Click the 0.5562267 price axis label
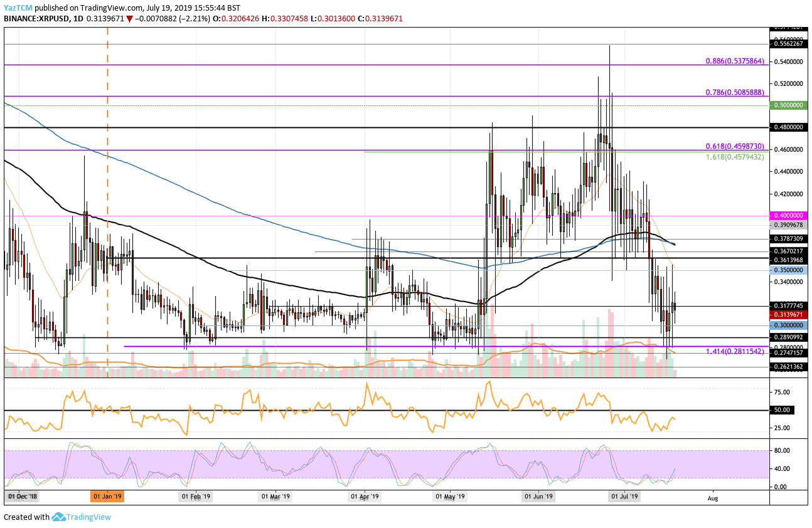 pos(788,45)
